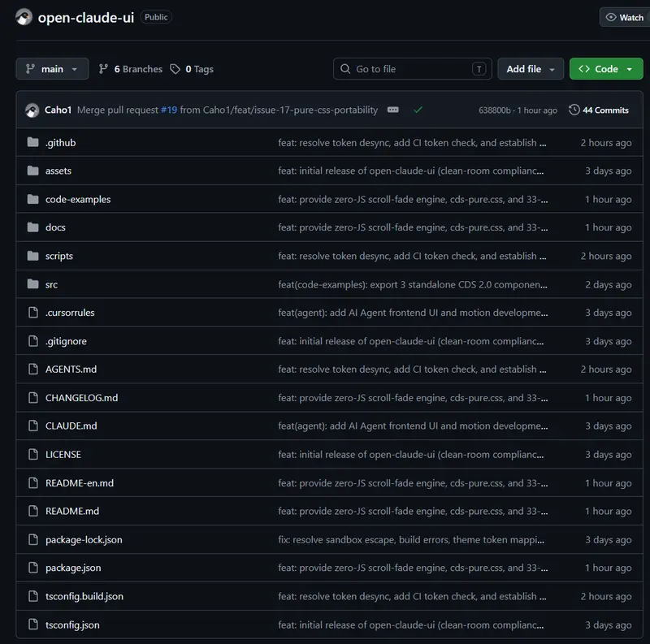Open commit hash 638800b
Viewport: 650px width, 644px height.
coord(495,110)
